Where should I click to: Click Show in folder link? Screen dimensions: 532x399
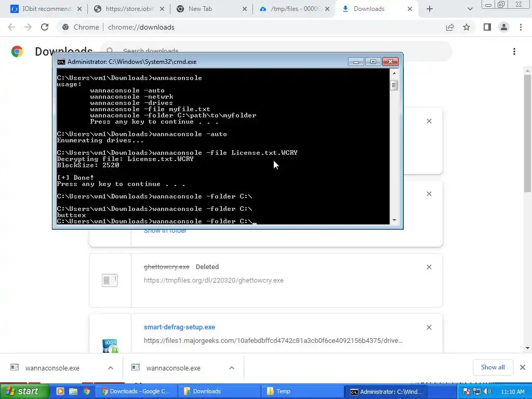pyautogui.click(x=165, y=231)
